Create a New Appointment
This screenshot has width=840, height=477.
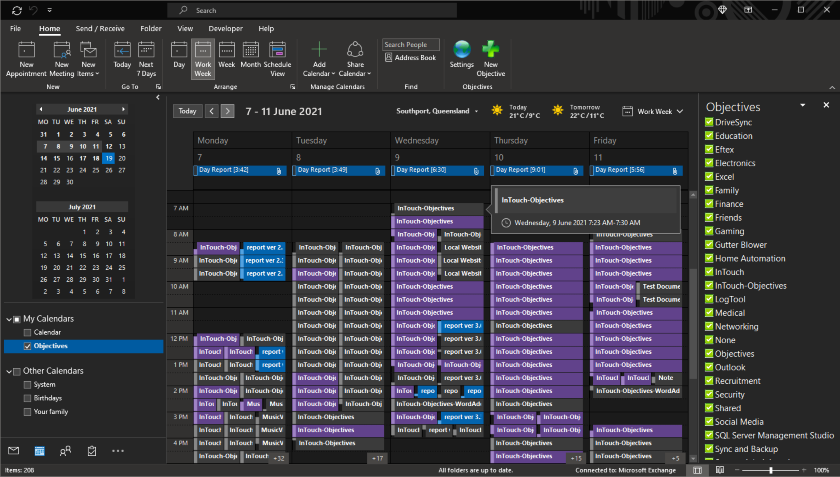click(26, 59)
